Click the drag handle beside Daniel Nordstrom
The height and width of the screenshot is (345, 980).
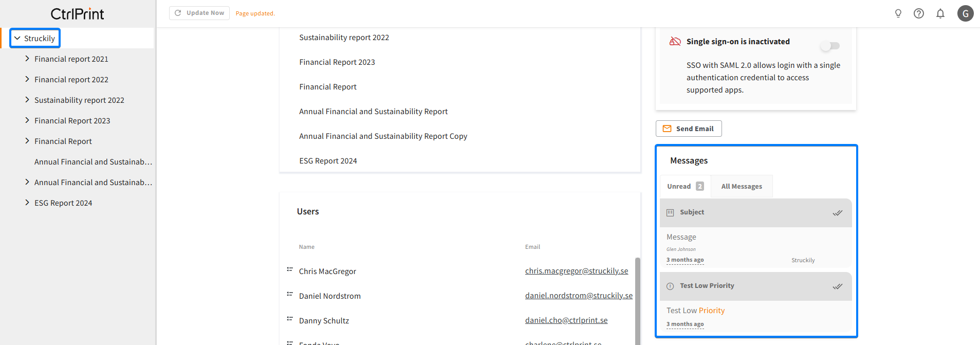coord(290,294)
